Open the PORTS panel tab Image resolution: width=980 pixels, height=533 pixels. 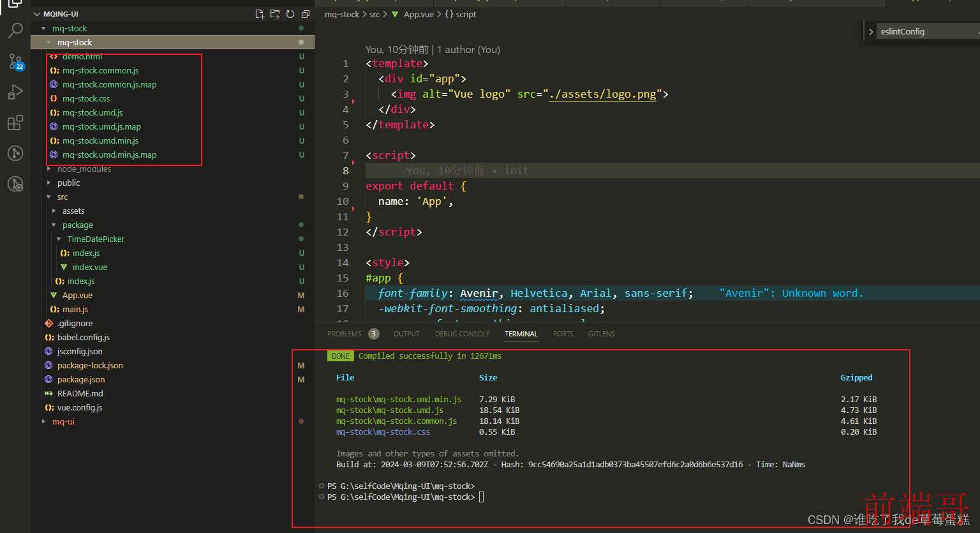[563, 334]
